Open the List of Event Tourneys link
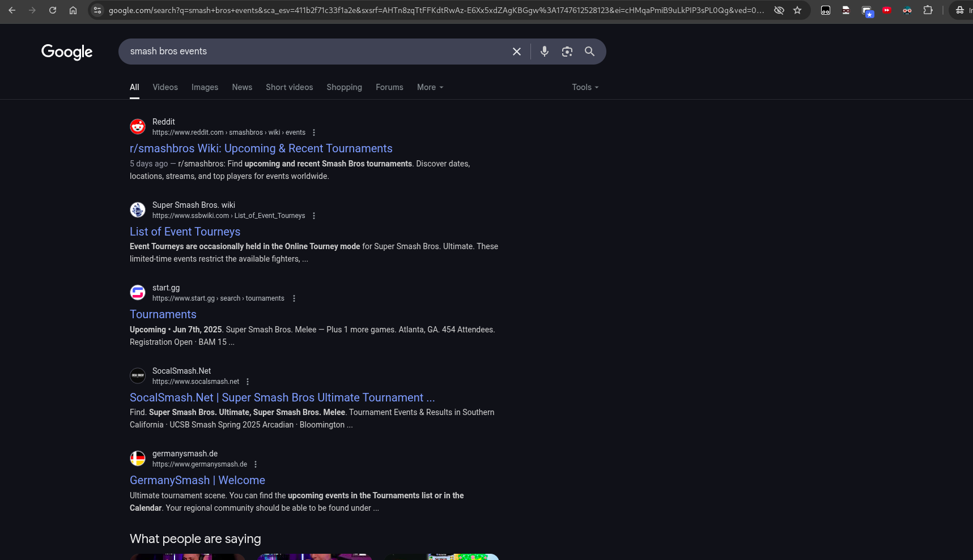The image size is (973, 560). [x=185, y=232]
